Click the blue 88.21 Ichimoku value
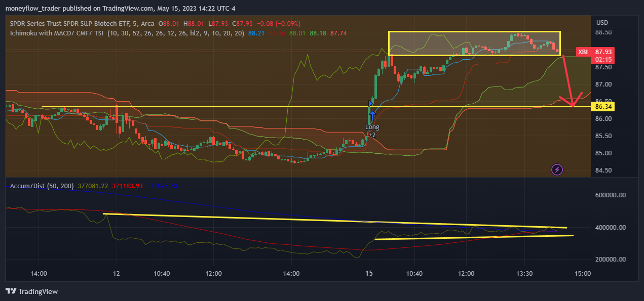Viewport: 644px width, 301px height. point(257,33)
